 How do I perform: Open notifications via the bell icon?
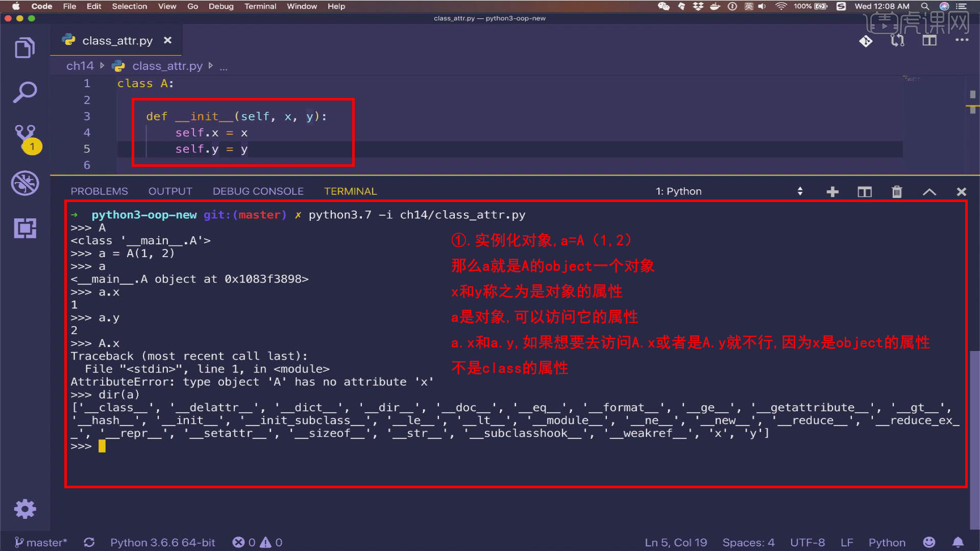pos(959,542)
